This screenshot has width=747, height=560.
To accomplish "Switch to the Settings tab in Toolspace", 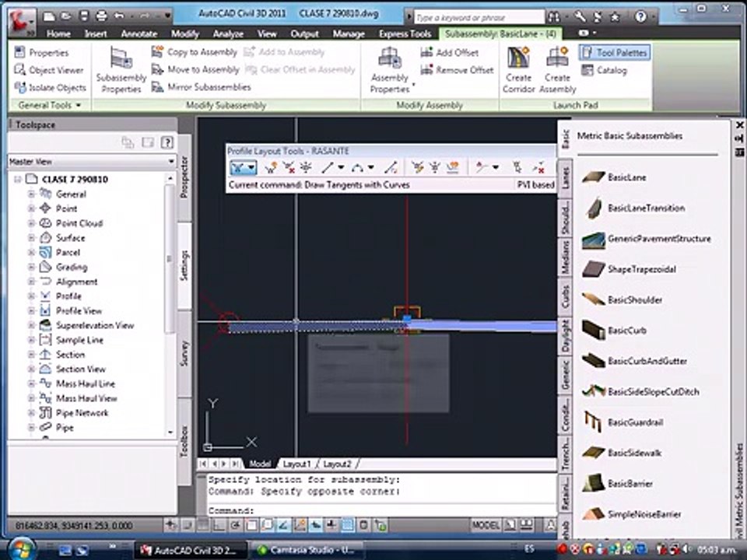I will point(184,265).
